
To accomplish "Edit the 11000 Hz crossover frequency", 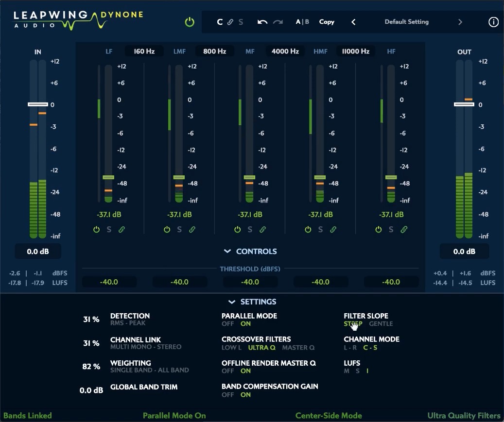I will (355, 51).
